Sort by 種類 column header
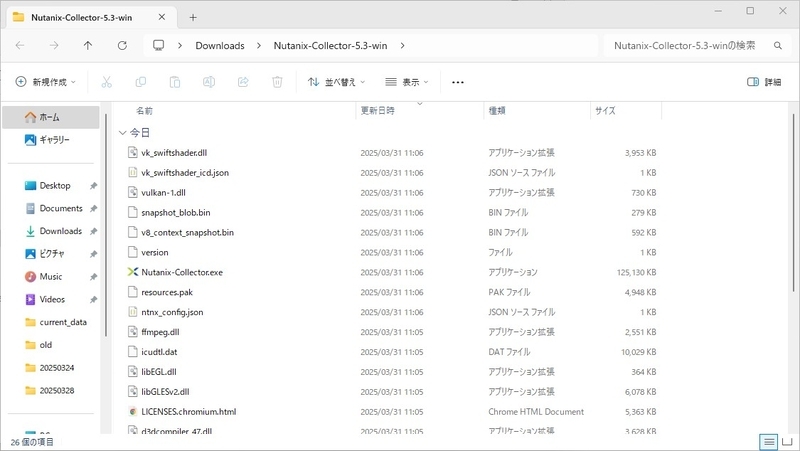Viewport: 800px width, 451px height. (497, 110)
